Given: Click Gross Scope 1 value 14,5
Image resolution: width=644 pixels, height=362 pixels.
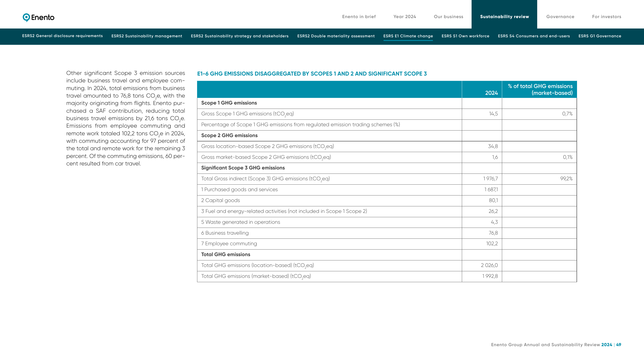Looking at the screenshot, I should [x=493, y=114].
